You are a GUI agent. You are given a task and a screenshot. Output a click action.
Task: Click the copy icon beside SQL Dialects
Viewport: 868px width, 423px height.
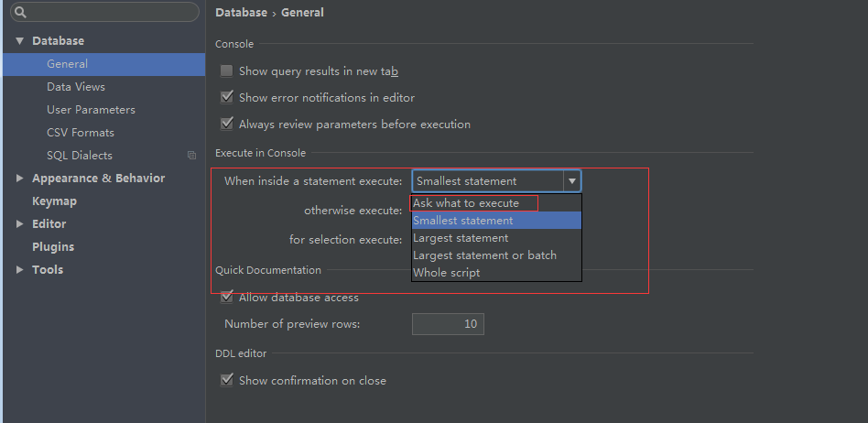(x=191, y=156)
